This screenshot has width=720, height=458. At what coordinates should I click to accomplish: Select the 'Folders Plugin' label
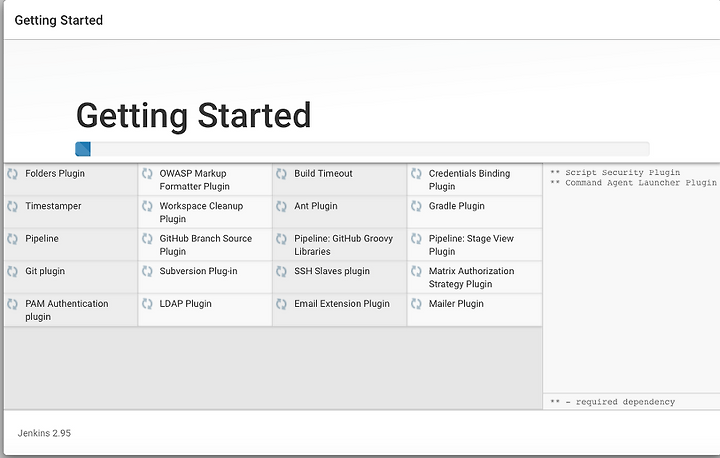55,174
